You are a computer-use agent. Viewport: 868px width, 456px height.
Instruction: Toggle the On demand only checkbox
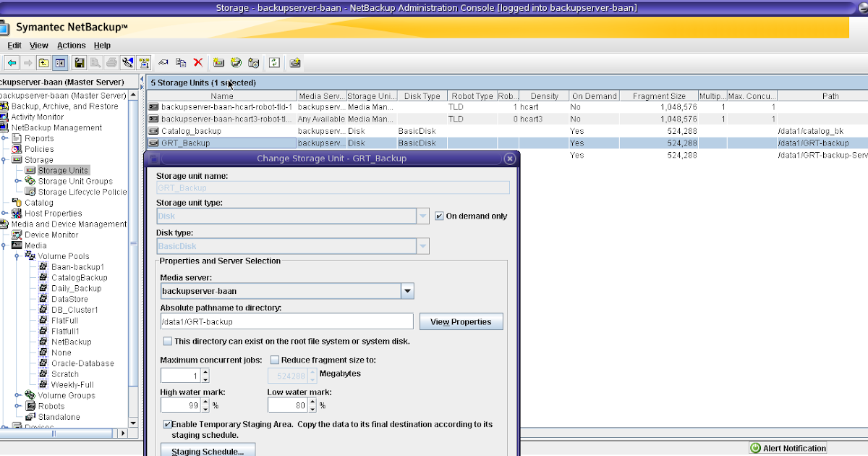click(x=439, y=216)
